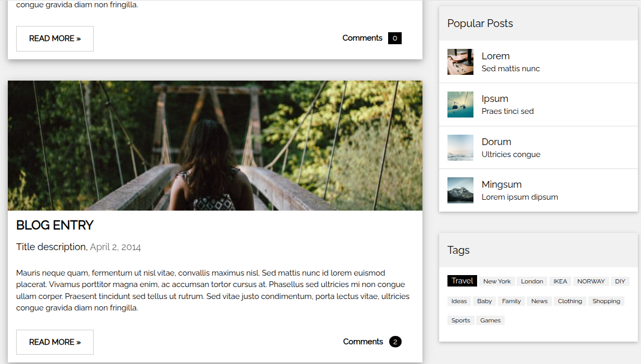Select the New York tag
641x364 pixels.
(497, 281)
